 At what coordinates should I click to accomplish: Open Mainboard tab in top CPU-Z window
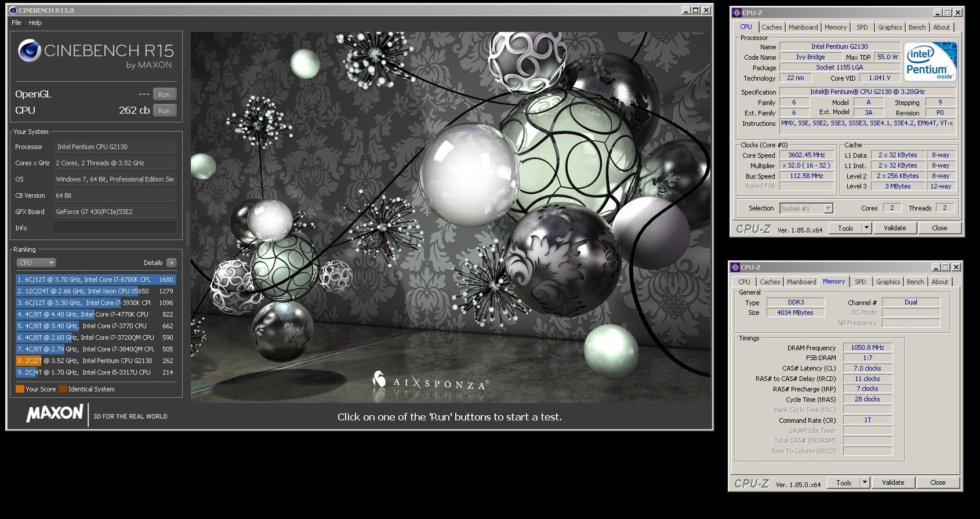click(x=803, y=27)
